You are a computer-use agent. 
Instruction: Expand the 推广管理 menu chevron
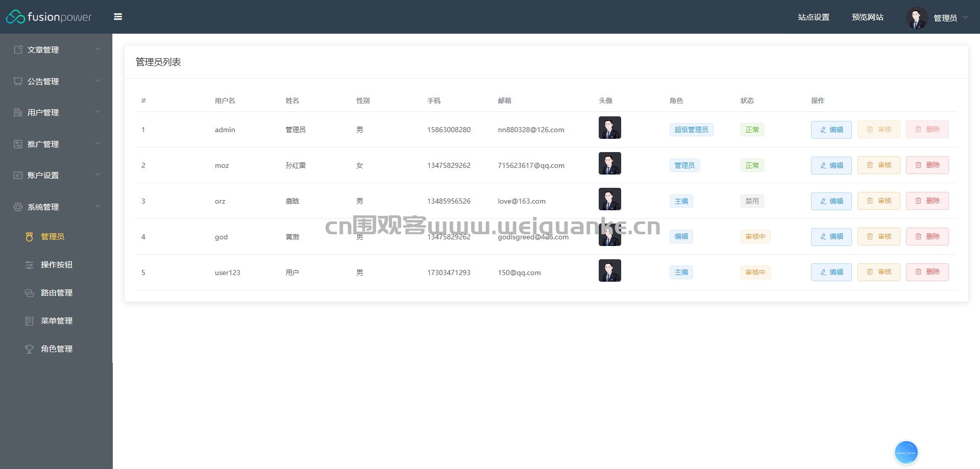tap(97, 143)
